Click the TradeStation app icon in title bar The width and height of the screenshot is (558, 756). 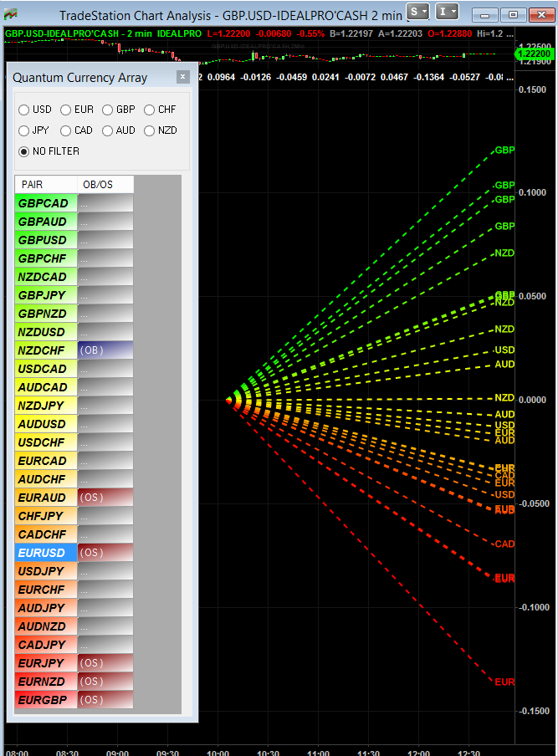click(10, 14)
